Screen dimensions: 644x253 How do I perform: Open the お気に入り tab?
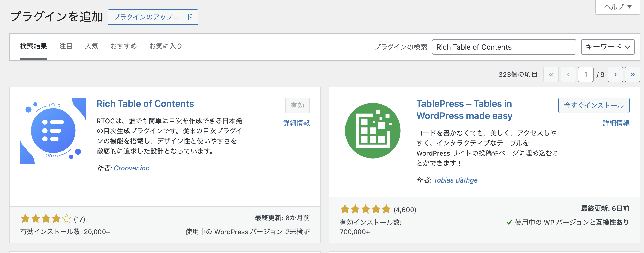(166, 46)
